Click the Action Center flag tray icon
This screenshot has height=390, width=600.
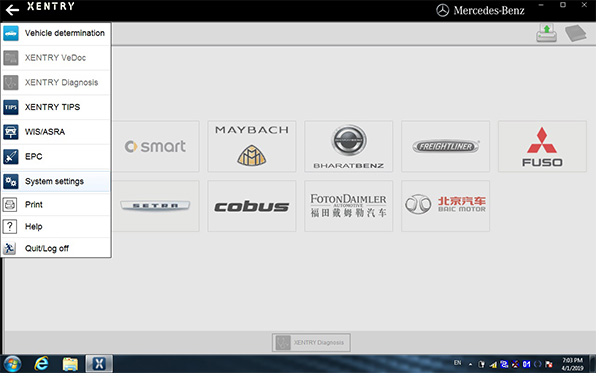(x=549, y=364)
